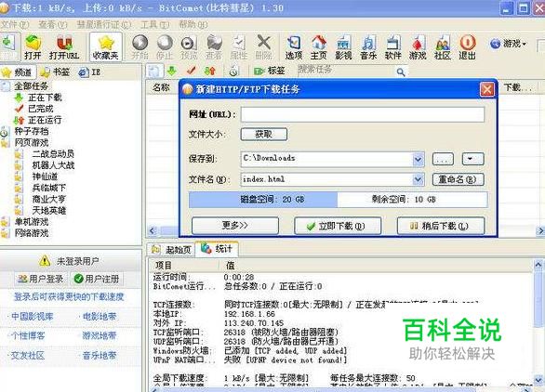
Task: Click the statistics panel scroll-up arrow
Action: [x=538, y=266]
